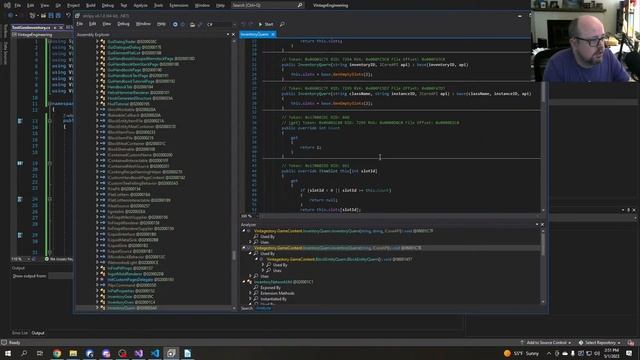Image resolution: width=640 pixels, height=360 pixels.
Task: Open Google Chrome from the taskbar
Action: [x=57, y=353]
